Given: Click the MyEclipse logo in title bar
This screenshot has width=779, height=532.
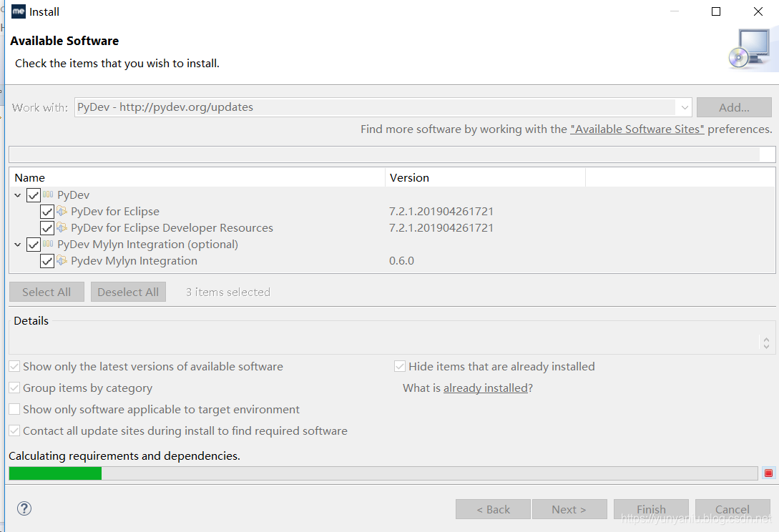Looking at the screenshot, I should click(19, 11).
